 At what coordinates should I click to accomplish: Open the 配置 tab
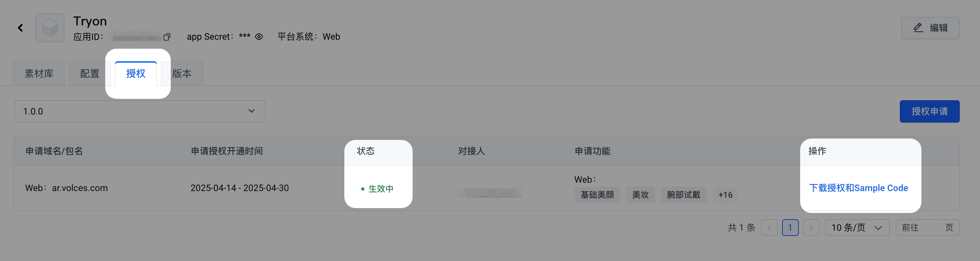90,73
